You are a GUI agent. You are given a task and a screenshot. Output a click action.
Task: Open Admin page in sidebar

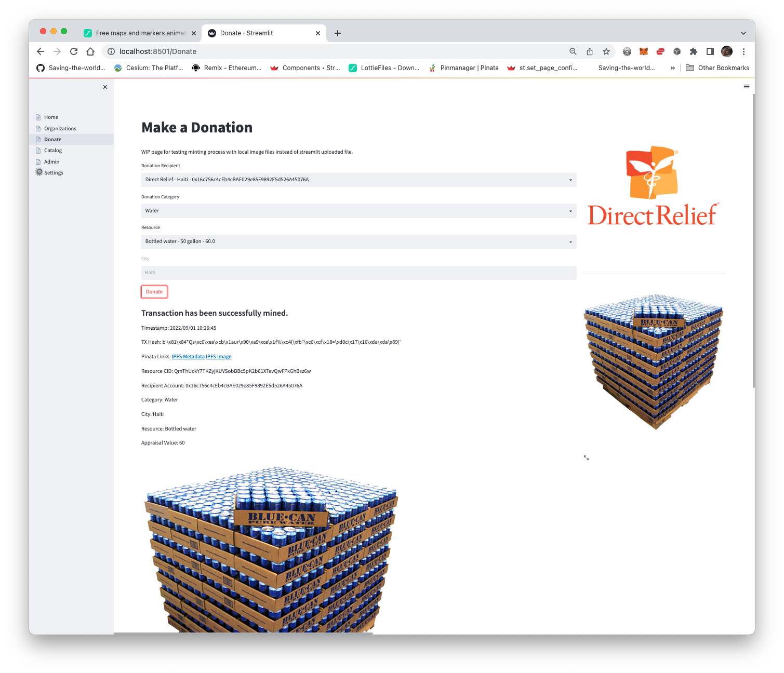51,162
